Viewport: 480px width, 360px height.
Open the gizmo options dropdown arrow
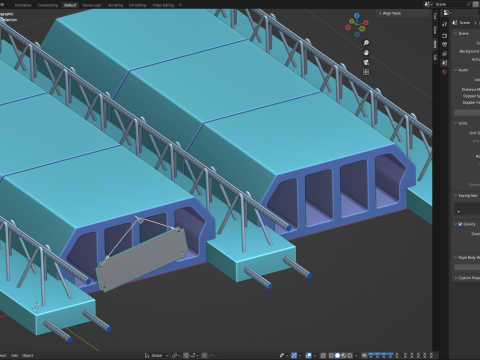pos(300,356)
